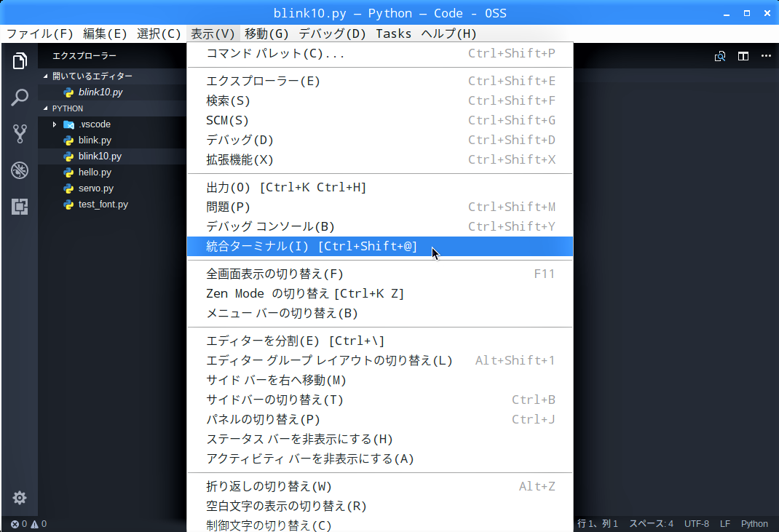
Task: Collapse the 開いているエディター section
Action: pyautogui.click(x=46, y=76)
